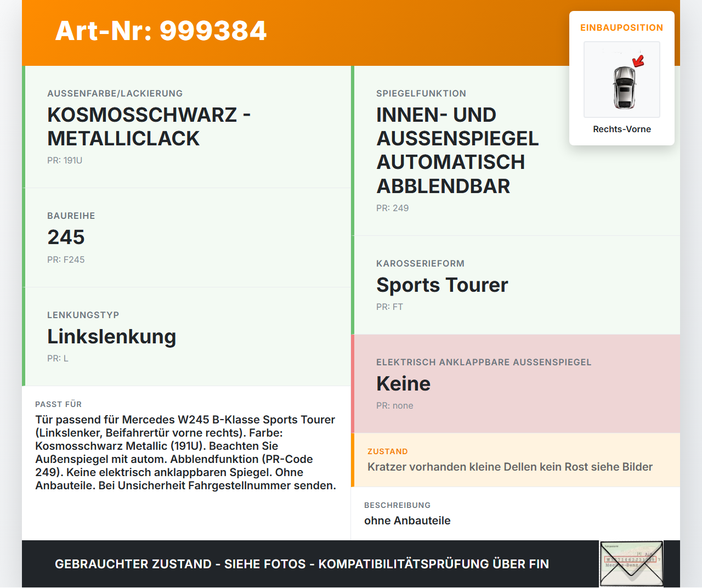Click the Art-Nr: 999384 heading
Viewport: 702px width, 588px height.
click(x=161, y=31)
